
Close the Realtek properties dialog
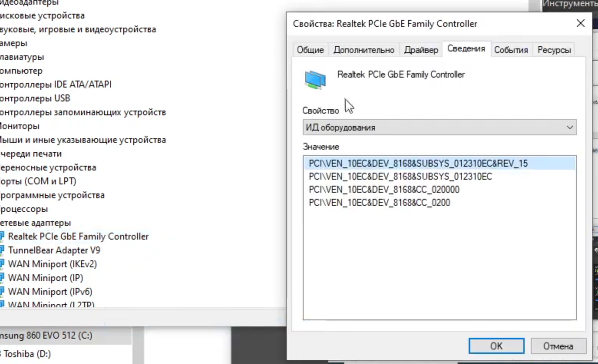coord(580,23)
